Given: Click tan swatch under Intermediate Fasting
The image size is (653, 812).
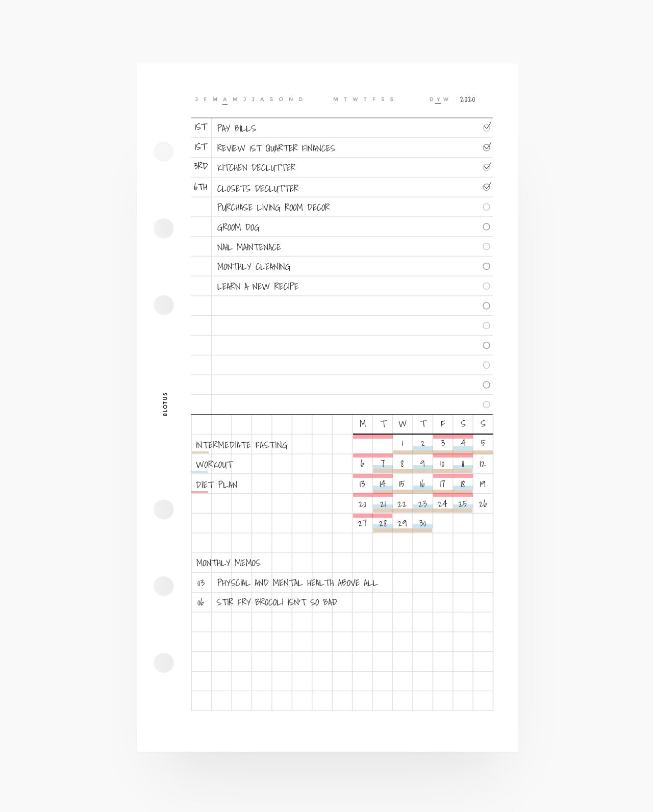Looking at the screenshot, I should [200, 452].
